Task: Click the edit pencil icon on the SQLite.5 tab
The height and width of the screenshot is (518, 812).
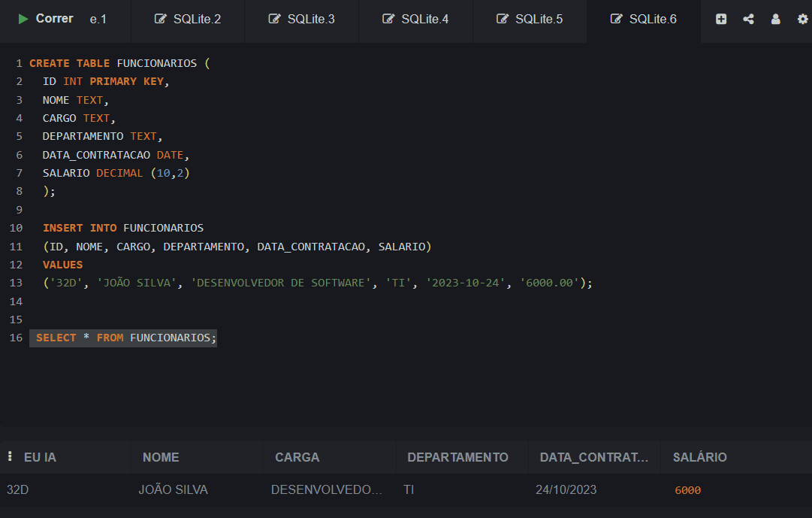Action: [x=503, y=20]
